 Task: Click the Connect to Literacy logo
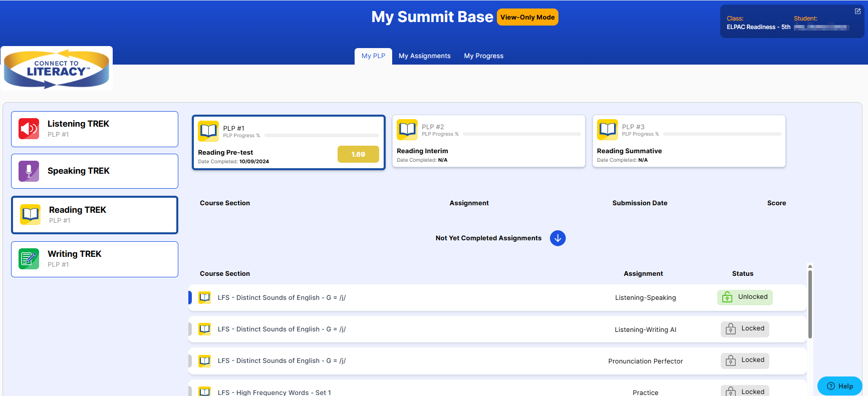(x=57, y=69)
